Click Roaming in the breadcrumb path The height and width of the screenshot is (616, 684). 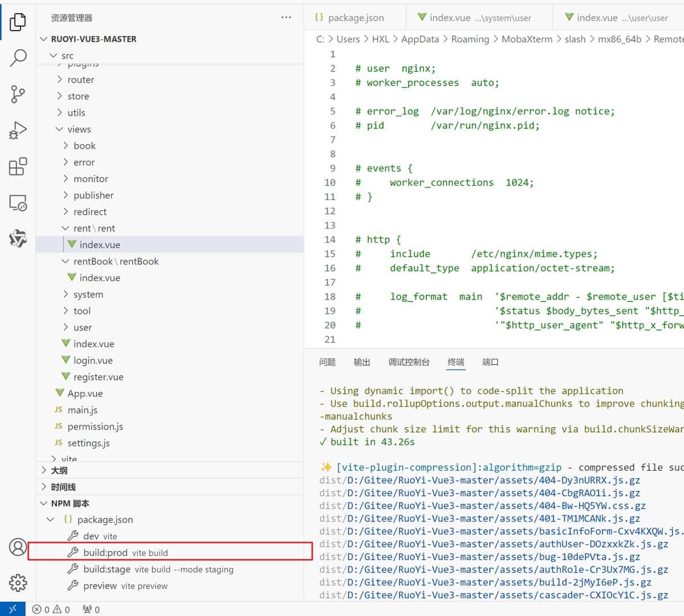470,39
